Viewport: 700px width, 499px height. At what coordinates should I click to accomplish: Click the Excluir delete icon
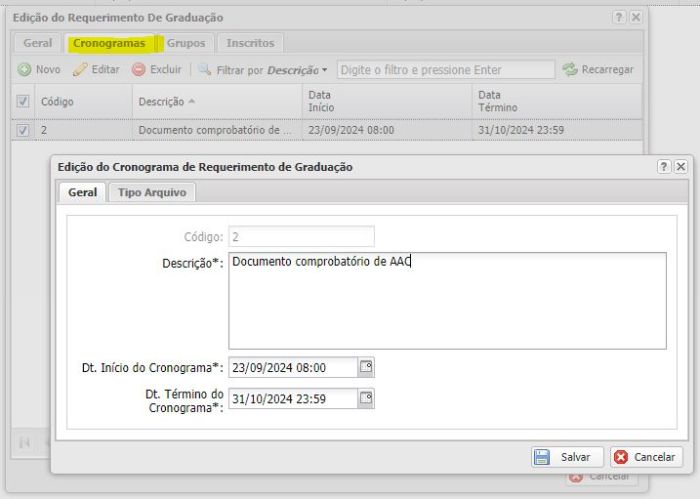[139, 70]
